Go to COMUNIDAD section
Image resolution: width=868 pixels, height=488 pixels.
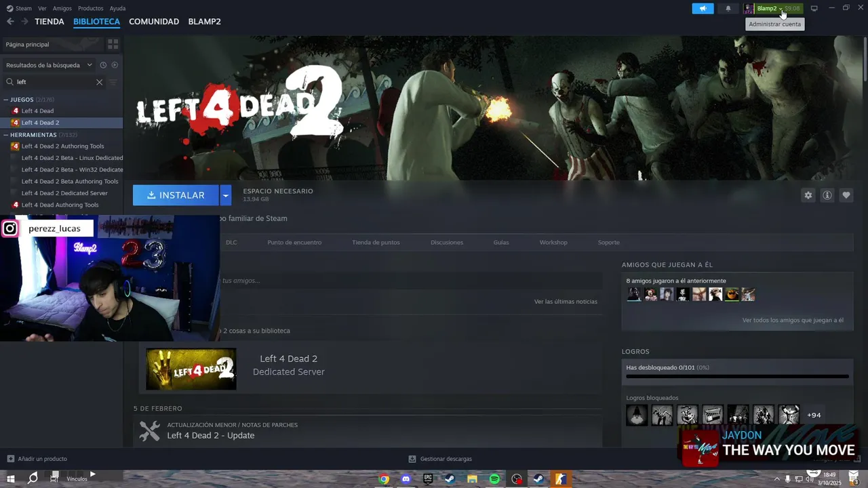154,22
